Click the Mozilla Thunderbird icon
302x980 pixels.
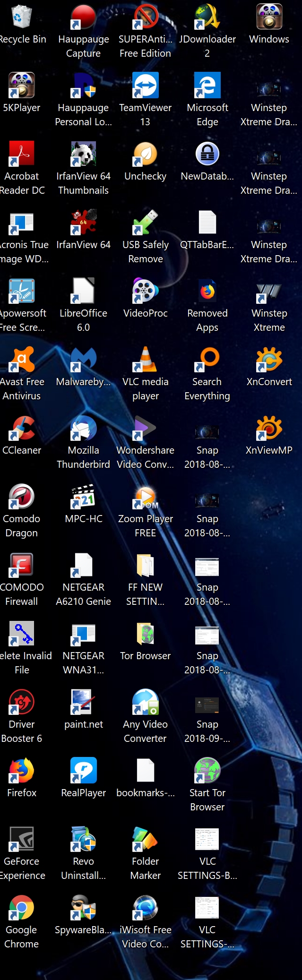(x=83, y=429)
